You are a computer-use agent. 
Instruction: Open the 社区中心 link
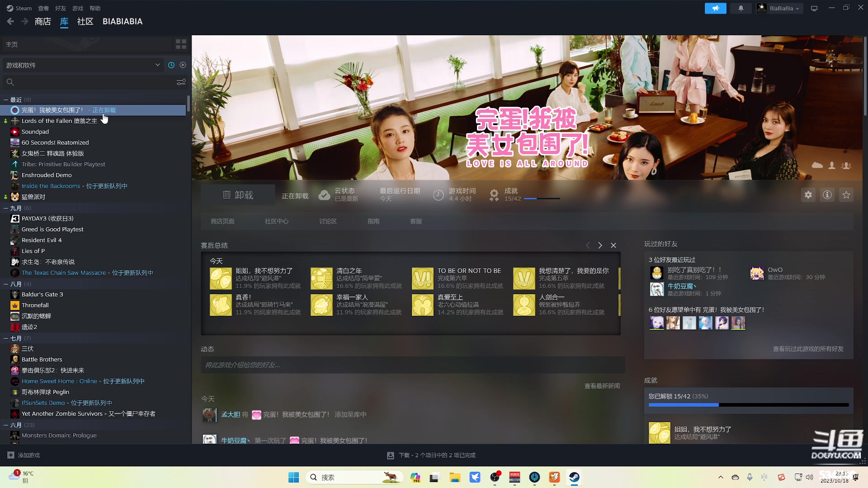[277, 221]
